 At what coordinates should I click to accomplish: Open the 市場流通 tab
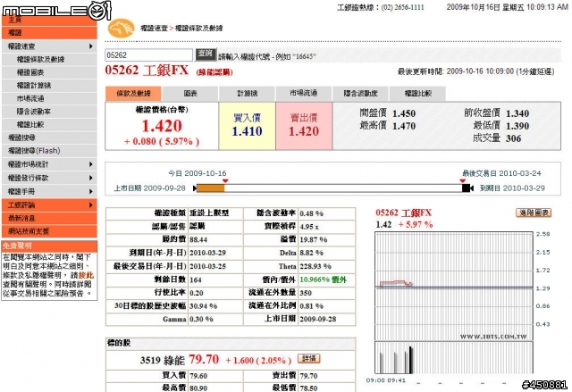pos(304,94)
